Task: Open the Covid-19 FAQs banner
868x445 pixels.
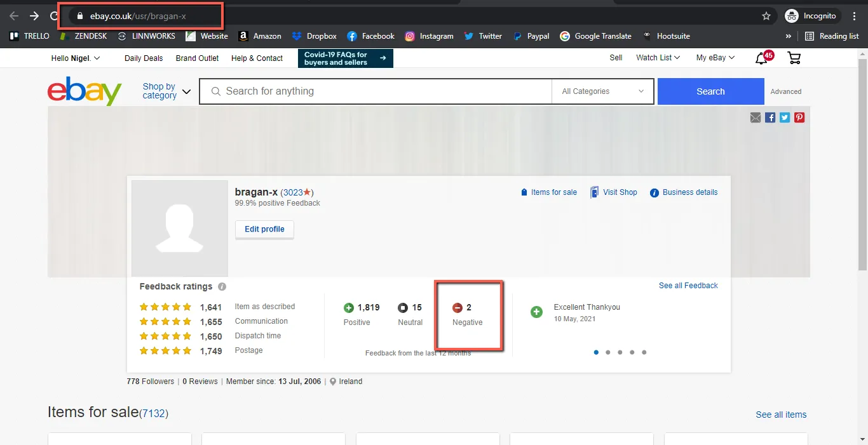Action: [346, 58]
